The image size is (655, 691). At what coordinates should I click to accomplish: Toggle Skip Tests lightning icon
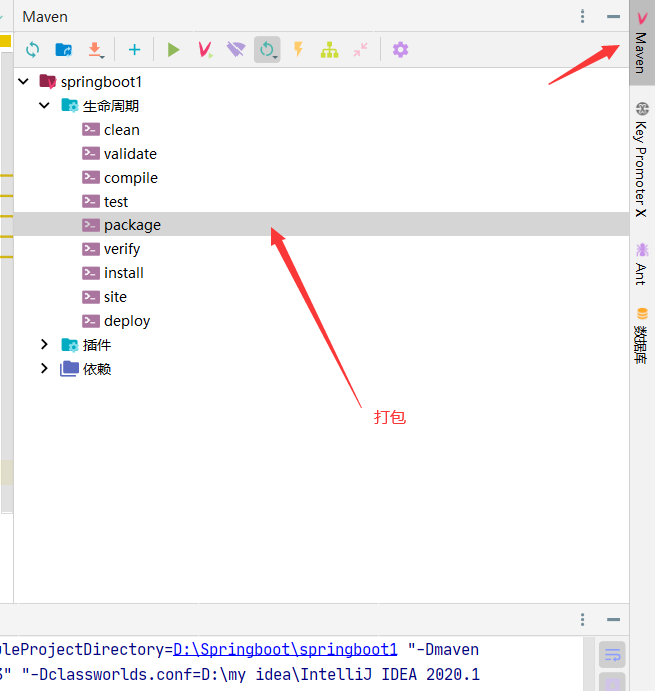pos(298,50)
